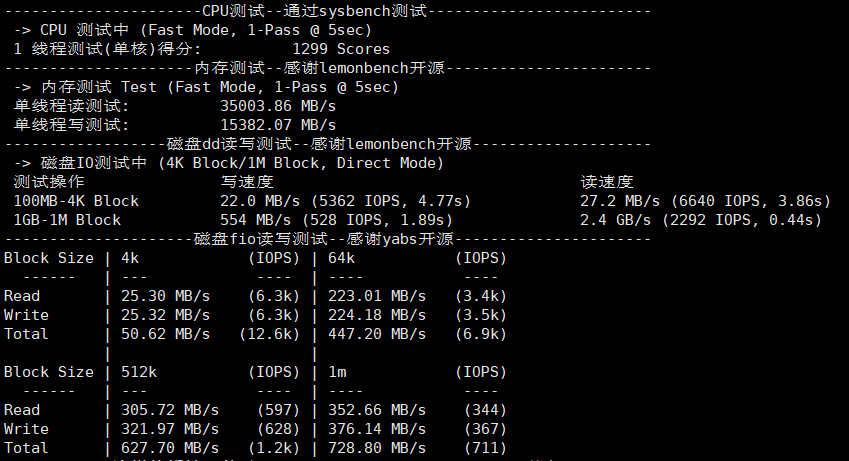Select read speed 27.2 MB/s value
The width and height of the screenshot is (849, 461).
[620, 201]
